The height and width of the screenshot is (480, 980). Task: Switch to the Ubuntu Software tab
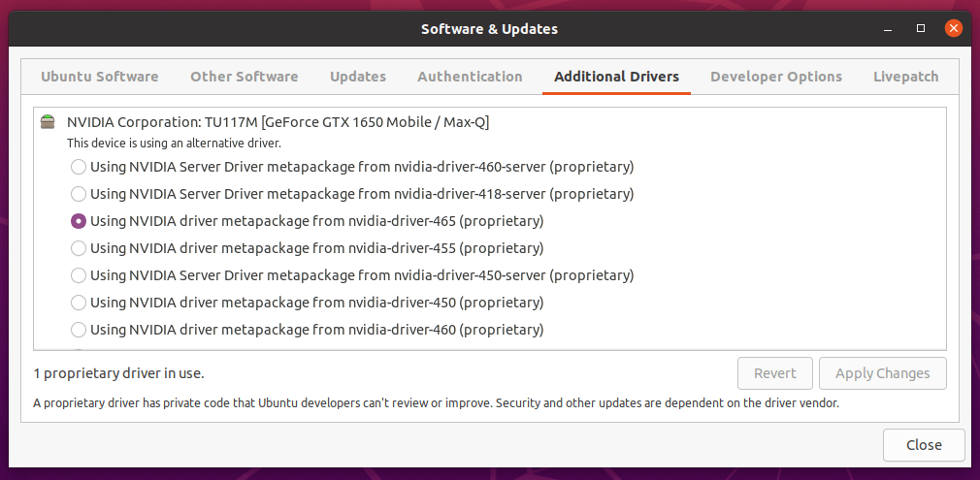pyautogui.click(x=99, y=77)
